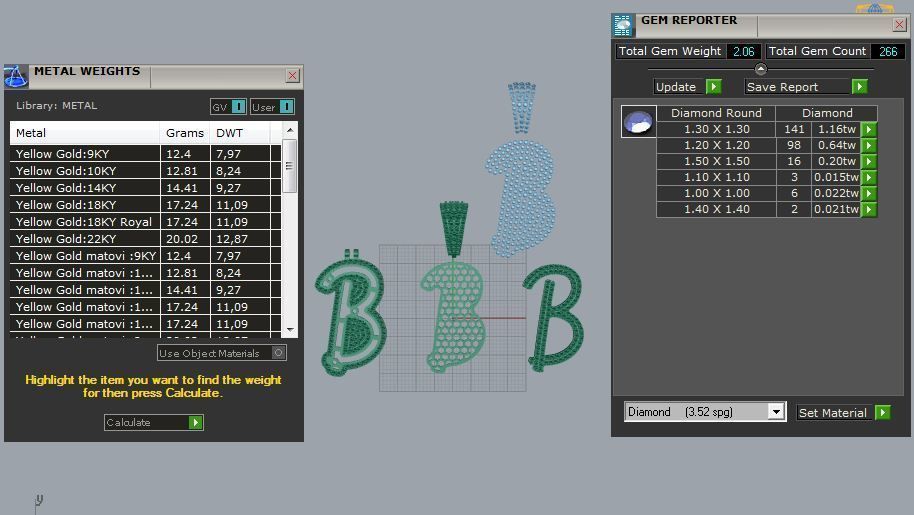
Task: Click green arrow for 1.30 X 1.30 row
Action: 869,129
